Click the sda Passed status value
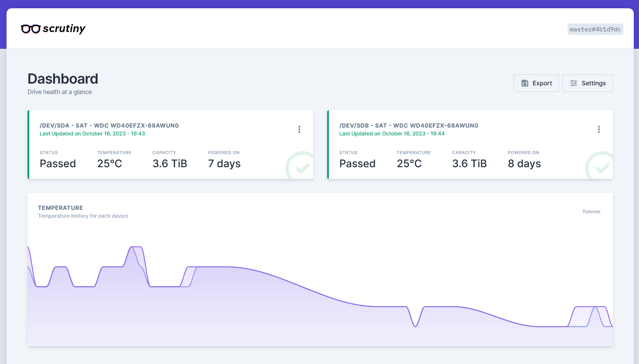639x364 pixels. (57, 164)
